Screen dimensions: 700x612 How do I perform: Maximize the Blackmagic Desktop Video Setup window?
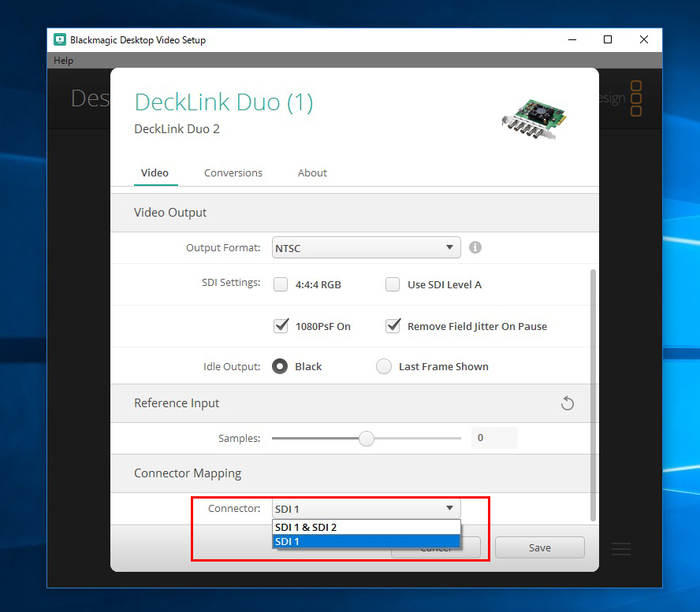[x=608, y=39]
